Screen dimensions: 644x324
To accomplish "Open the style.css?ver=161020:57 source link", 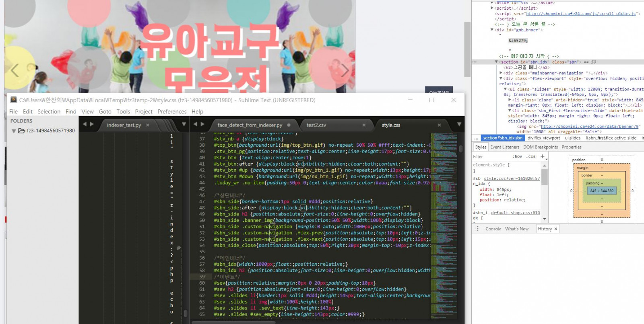I will 512,178.
